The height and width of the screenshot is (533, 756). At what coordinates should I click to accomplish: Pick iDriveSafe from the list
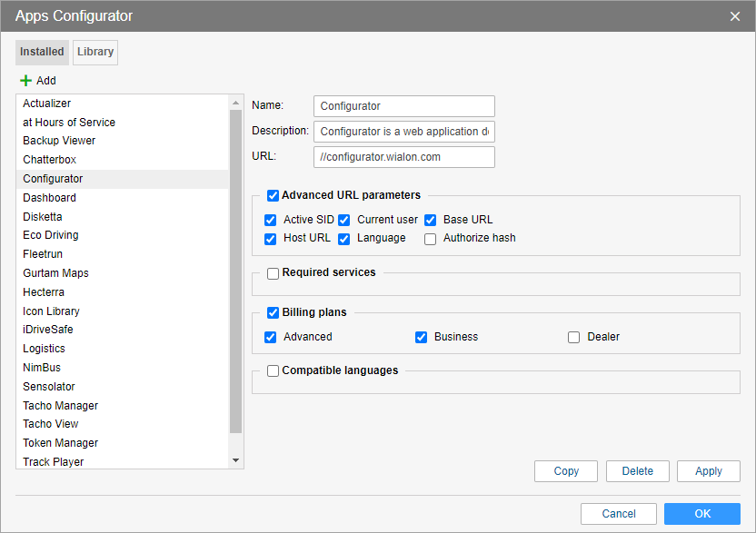(122, 330)
